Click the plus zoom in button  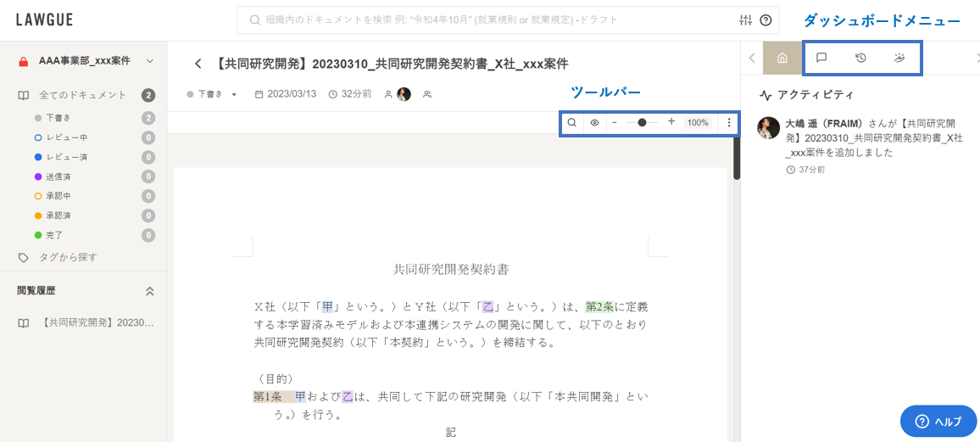coord(671,122)
